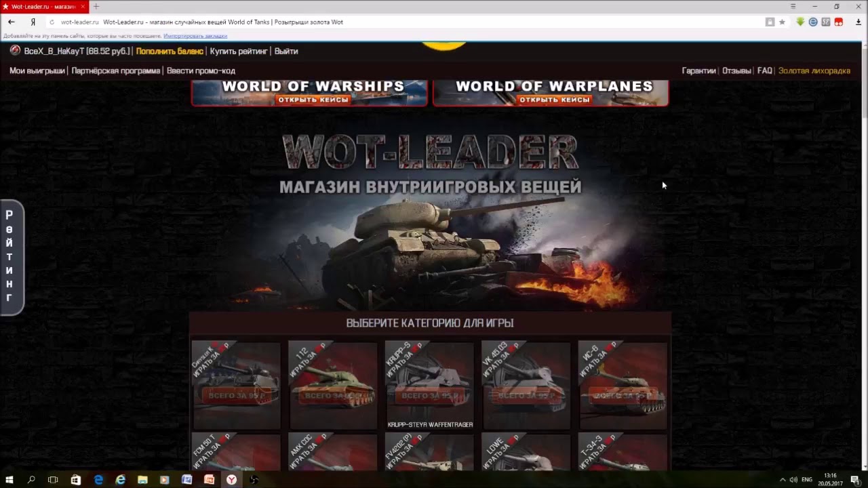This screenshot has width=868, height=488.
Task: Open 'Ввести промо-код' menu item
Action: tap(201, 70)
